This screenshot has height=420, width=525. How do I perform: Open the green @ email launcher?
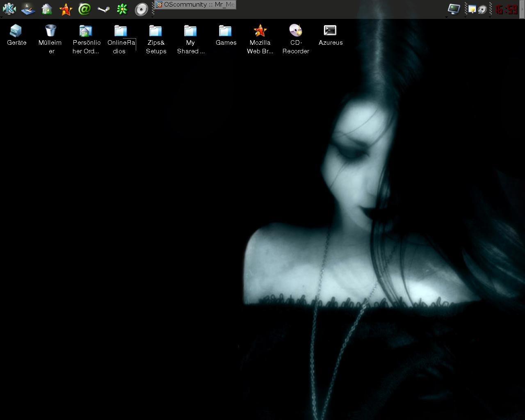pos(84,9)
